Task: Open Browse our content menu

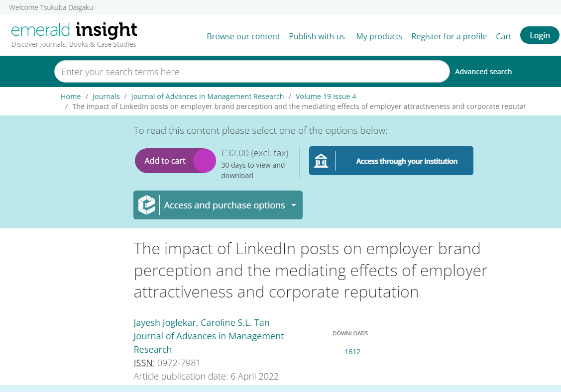Action: point(243,36)
